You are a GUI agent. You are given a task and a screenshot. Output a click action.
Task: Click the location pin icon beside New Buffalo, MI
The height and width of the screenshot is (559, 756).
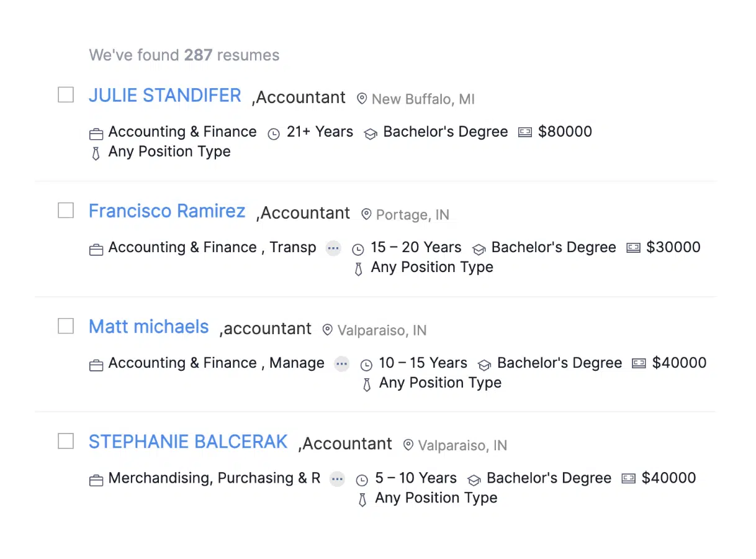point(362,99)
